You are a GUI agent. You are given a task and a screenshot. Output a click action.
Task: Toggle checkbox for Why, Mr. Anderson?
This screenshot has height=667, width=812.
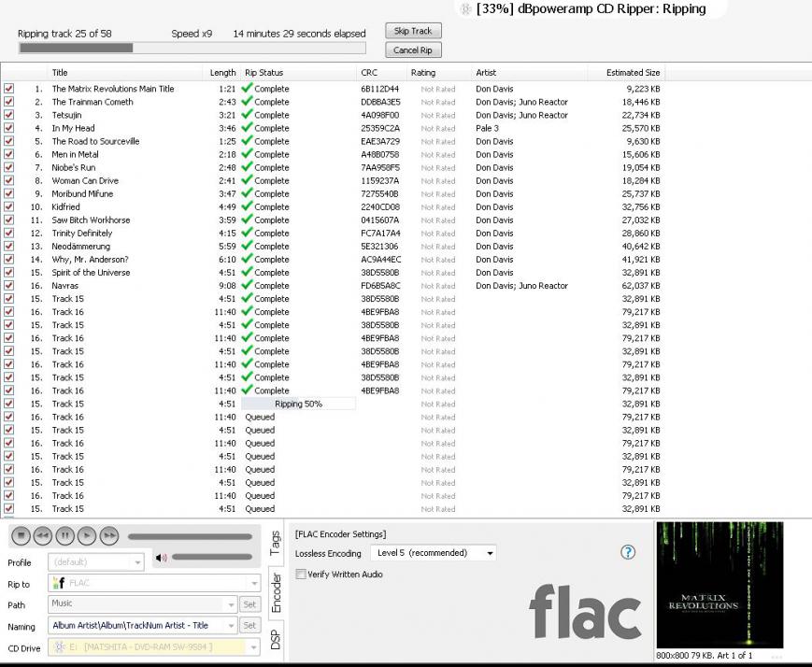(x=8, y=259)
